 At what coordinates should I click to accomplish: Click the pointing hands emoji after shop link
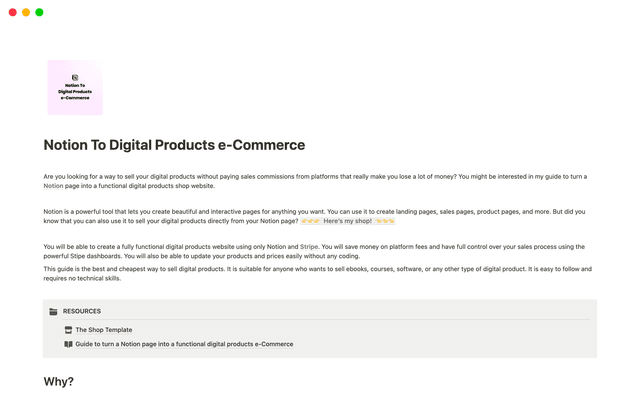(385, 220)
